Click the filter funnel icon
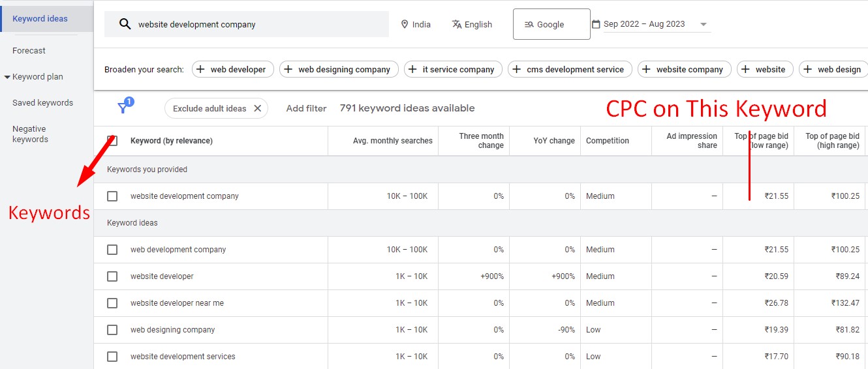The height and width of the screenshot is (369, 868). [x=123, y=108]
